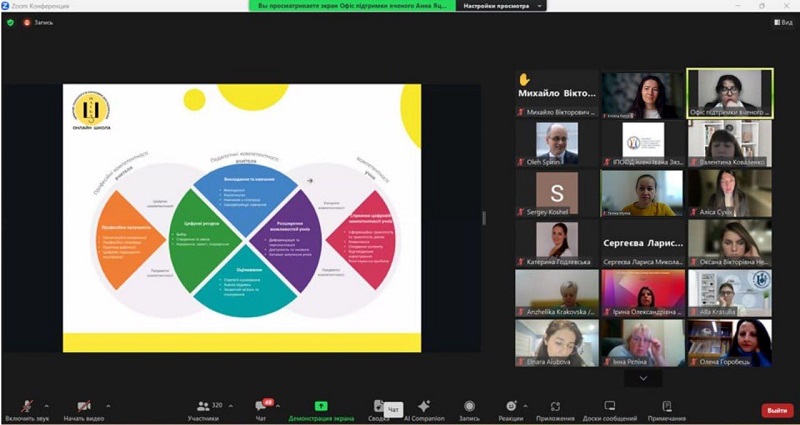Open Примечания notes
800x425 pixels.
[666, 411]
